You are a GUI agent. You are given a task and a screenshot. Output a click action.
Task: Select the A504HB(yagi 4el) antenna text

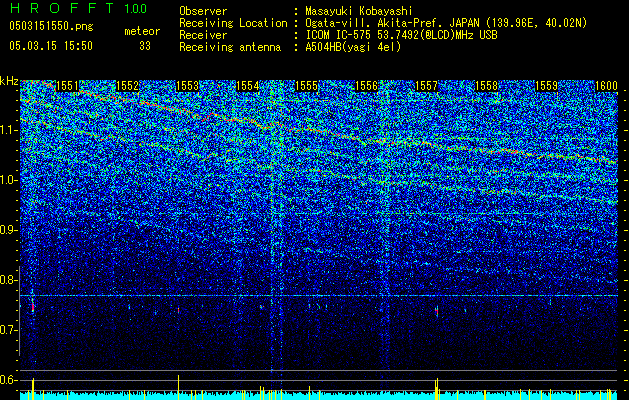[x=353, y=47]
